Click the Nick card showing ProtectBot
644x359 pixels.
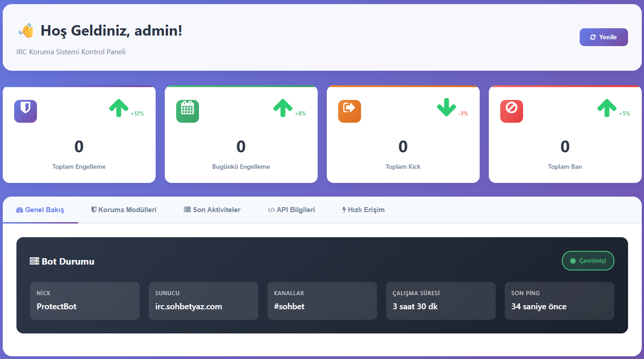[85, 301]
